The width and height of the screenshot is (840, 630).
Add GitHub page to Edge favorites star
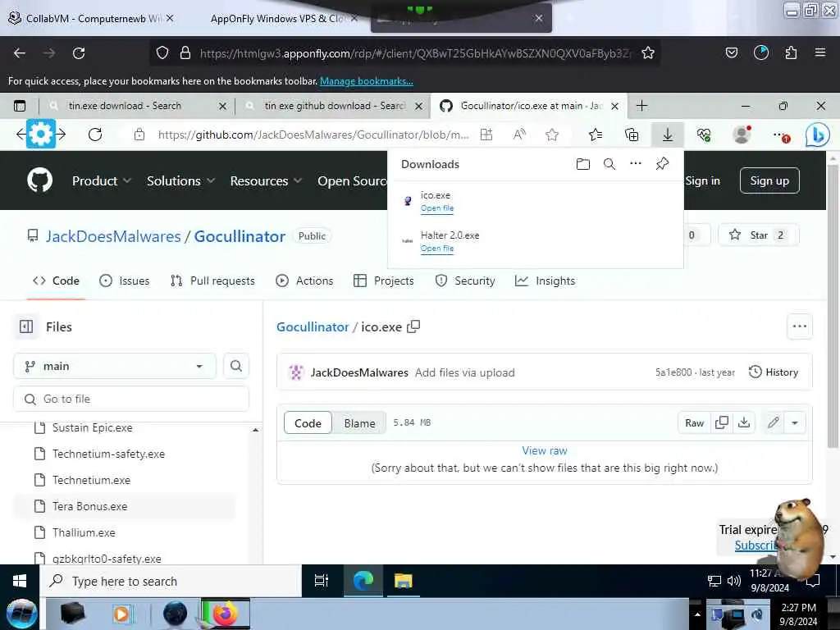pyautogui.click(x=552, y=135)
